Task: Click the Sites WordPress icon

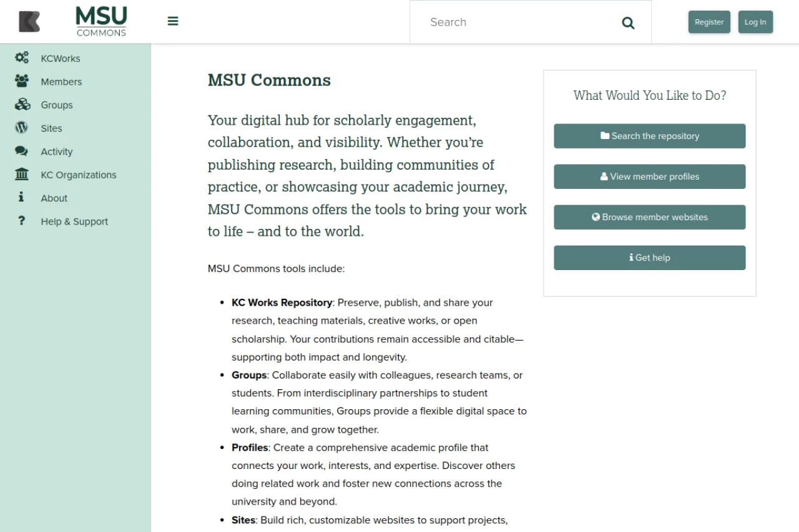Action: (x=22, y=128)
